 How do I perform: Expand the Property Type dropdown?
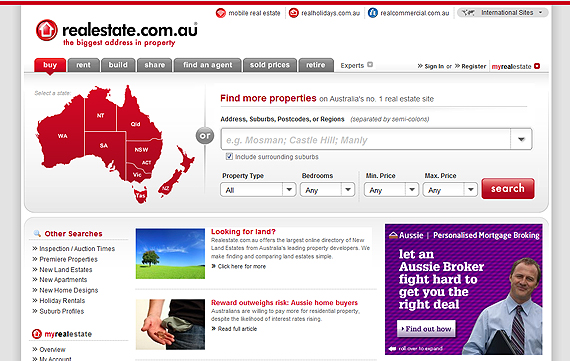coord(258,190)
